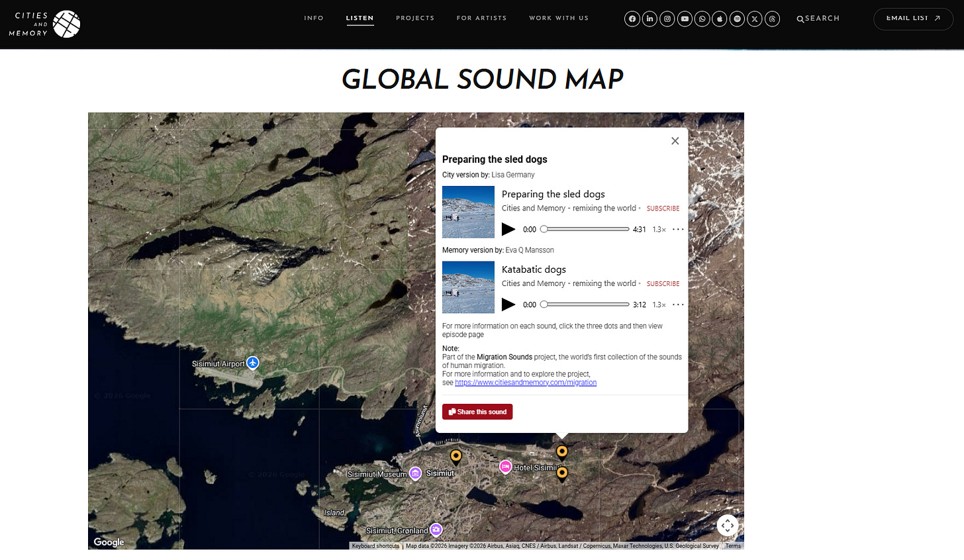Open three-dots menu for Katabatic dogs
The image size is (964, 560).
[678, 304]
